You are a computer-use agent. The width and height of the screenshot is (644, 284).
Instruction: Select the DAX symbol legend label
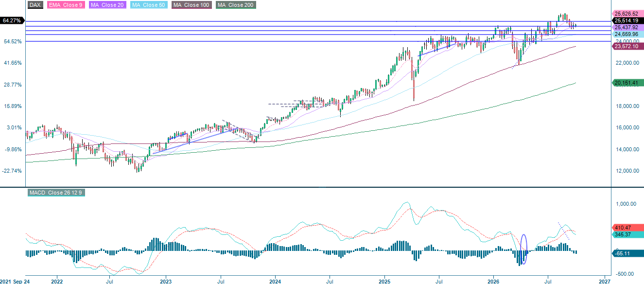[x=35, y=5]
